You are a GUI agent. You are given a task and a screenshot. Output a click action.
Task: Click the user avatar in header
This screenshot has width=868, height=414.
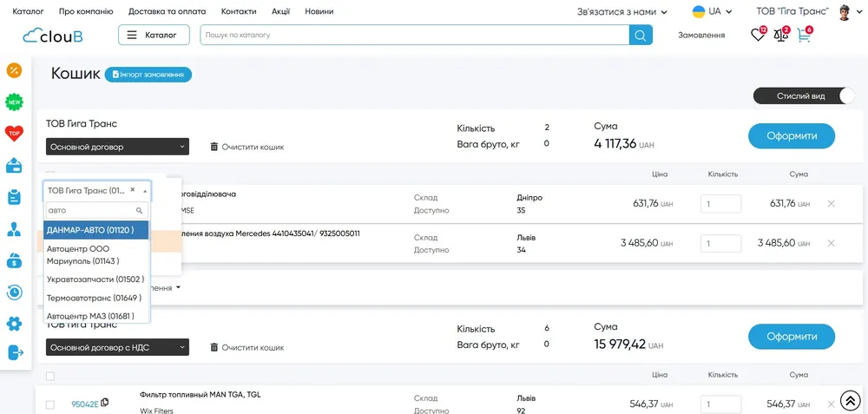tap(845, 11)
